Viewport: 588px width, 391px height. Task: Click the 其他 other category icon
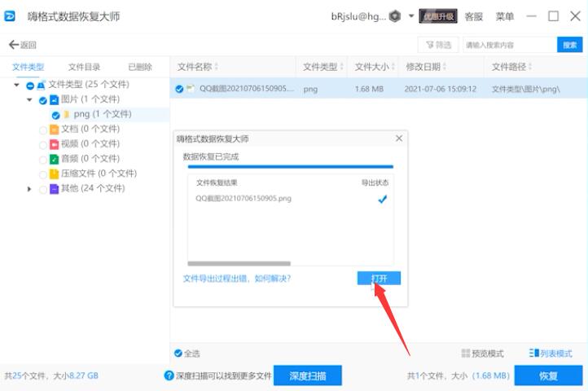(54, 189)
